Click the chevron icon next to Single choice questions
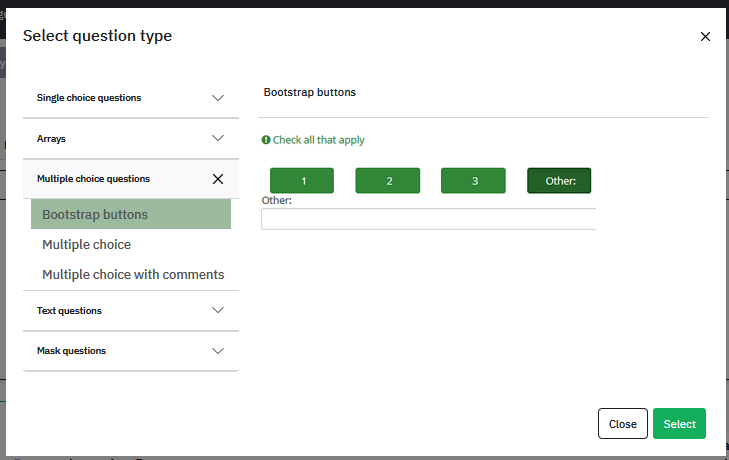This screenshot has width=729, height=460. pos(218,98)
